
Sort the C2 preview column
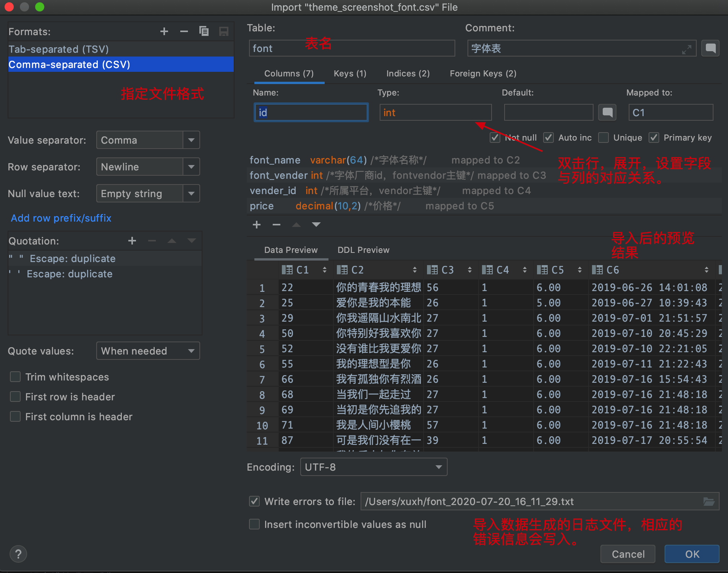[x=414, y=270]
